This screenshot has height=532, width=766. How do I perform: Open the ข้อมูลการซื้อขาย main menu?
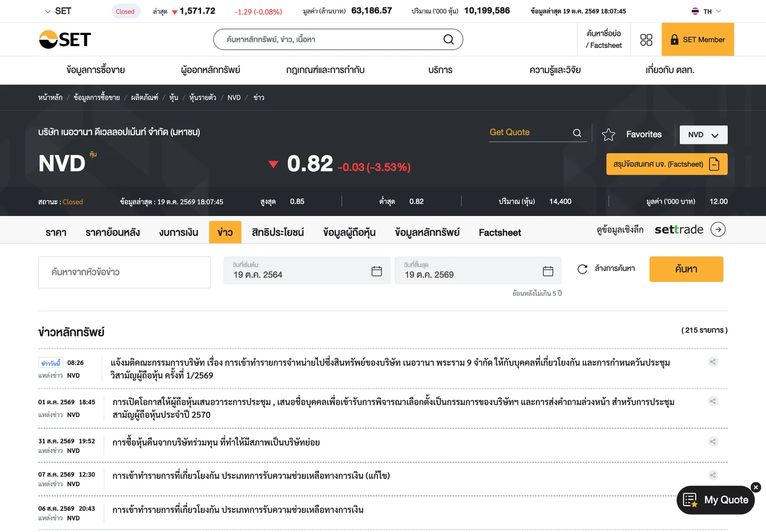click(96, 70)
